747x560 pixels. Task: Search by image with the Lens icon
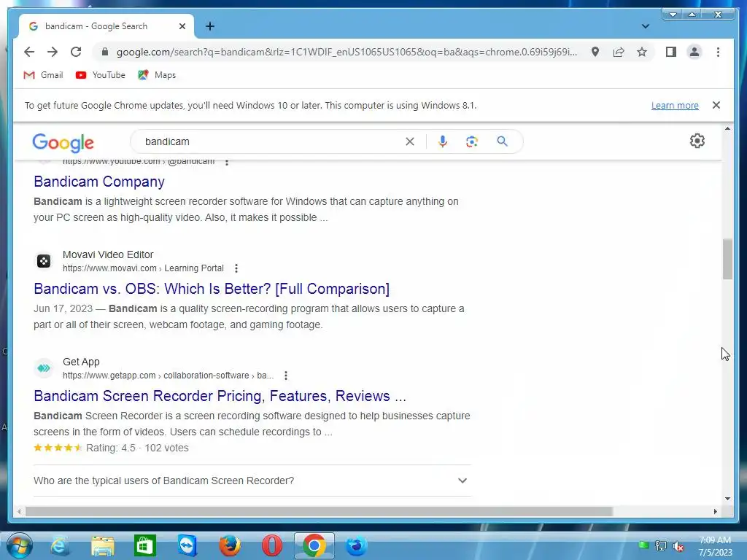pyautogui.click(x=472, y=141)
